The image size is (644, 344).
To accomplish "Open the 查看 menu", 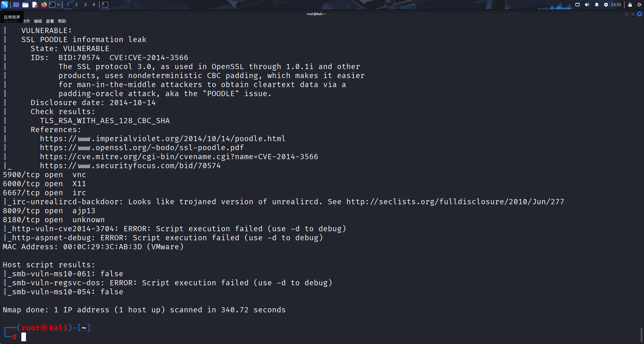I will pyautogui.click(x=50, y=21).
